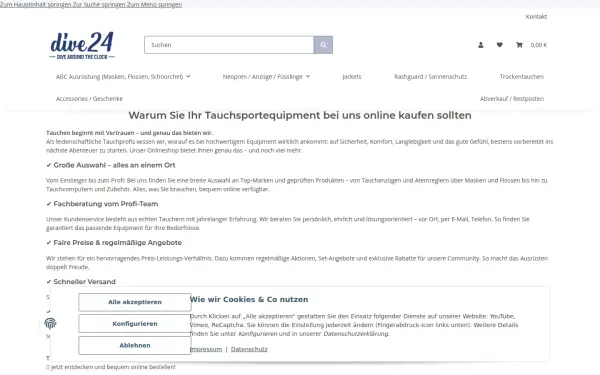This screenshot has width=600, height=375.
Task: Open the Jackets category
Action: pos(352,77)
